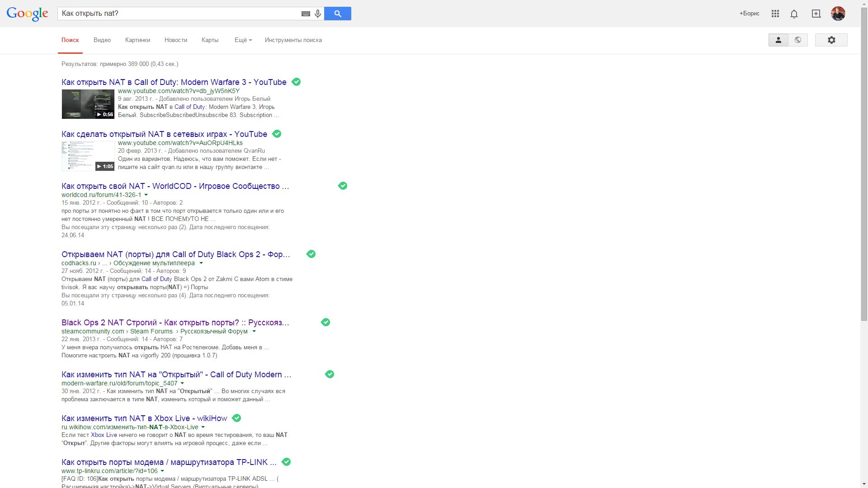The width and height of the screenshot is (868, 488).
Task: Expand dropdown arrow next to ru.wikihow.com URL
Action: [x=203, y=427]
